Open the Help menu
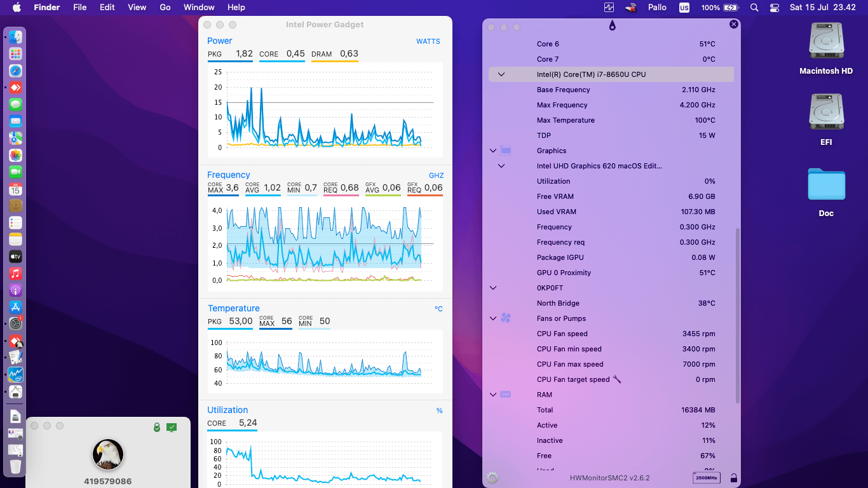This screenshot has width=868, height=488. click(x=236, y=8)
